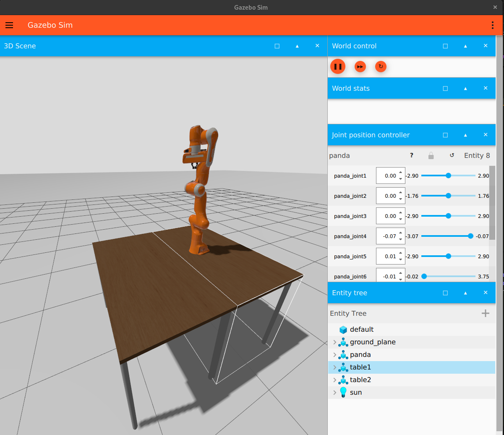
Task: Float the Joint position controller panel
Action: coord(445,135)
